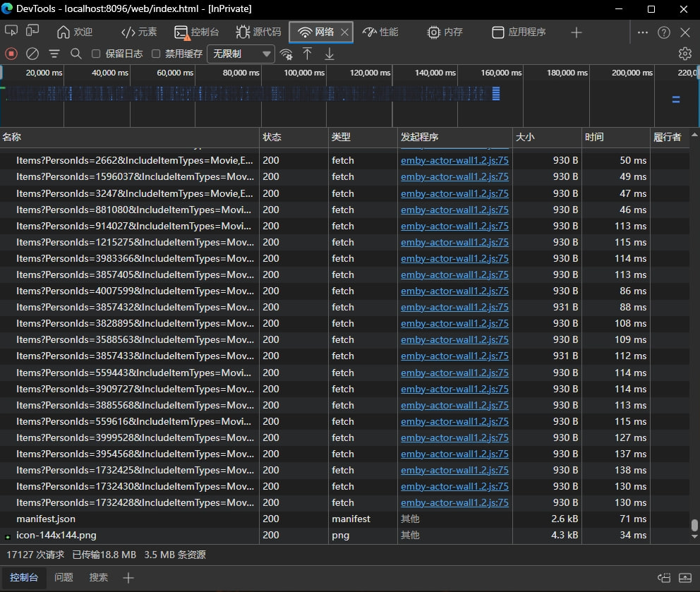Stop recording network log
Screen dimensions: 700x592
point(11,54)
